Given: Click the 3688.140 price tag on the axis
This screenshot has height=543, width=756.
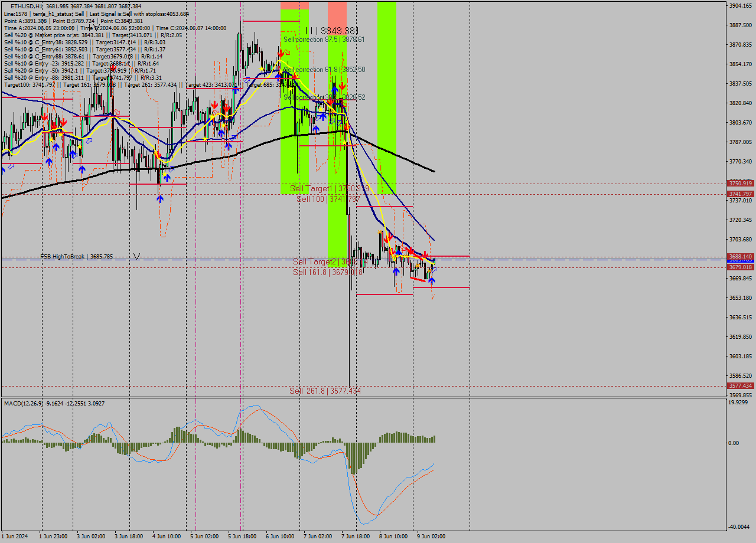Looking at the screenshot, I should 741,256.
